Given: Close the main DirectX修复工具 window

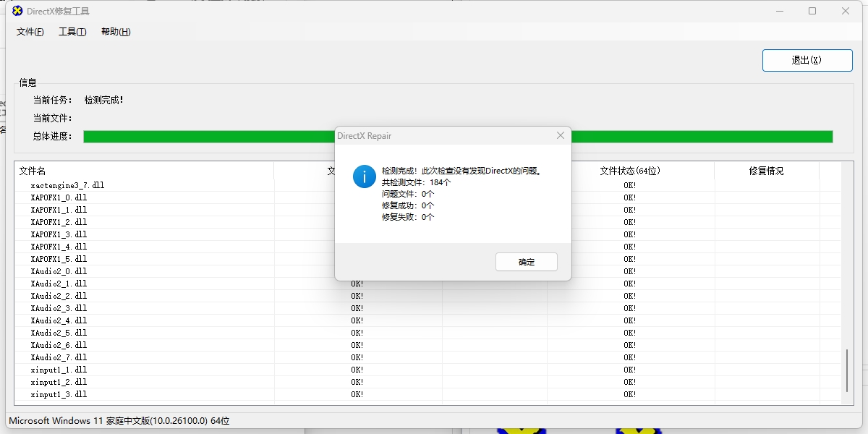Looking at the screenshot, I should coord(846,11).
